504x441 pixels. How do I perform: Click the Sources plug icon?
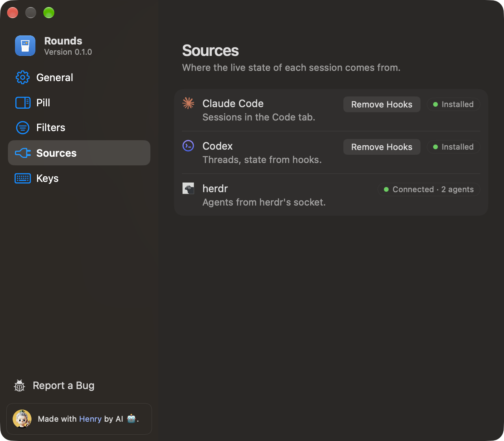pyautogui.click(x=23, y=153)
